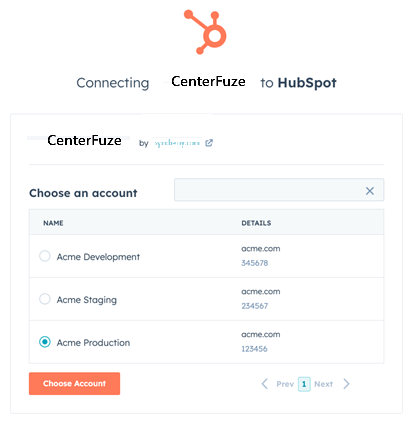Click the Next pagination link
This screenshot has width=411, height=424.
pyautogui.click(x=323, y=384)
